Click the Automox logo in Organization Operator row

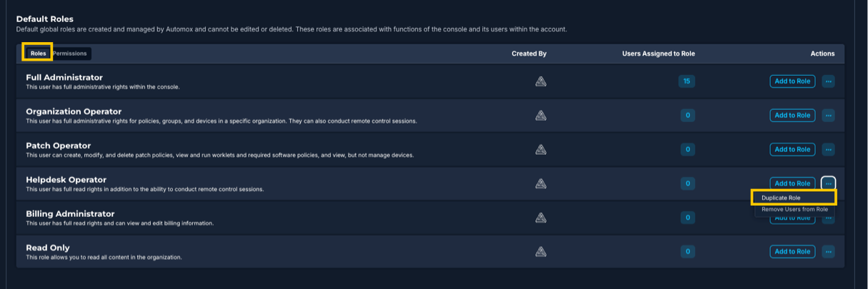(x=541, y=116)
